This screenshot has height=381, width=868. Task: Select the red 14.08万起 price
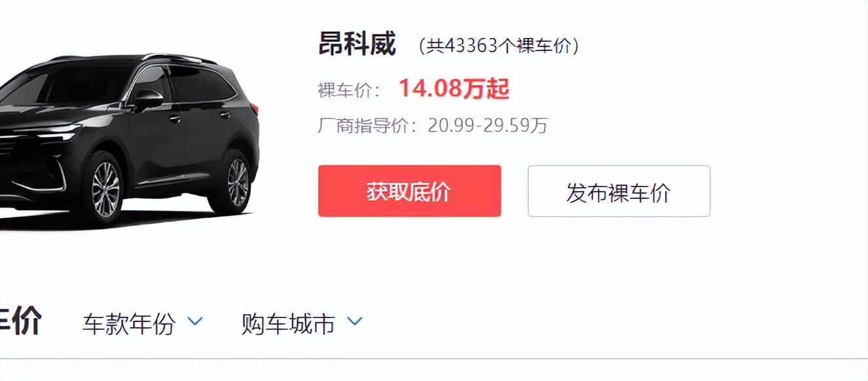(x=454, y=88)
